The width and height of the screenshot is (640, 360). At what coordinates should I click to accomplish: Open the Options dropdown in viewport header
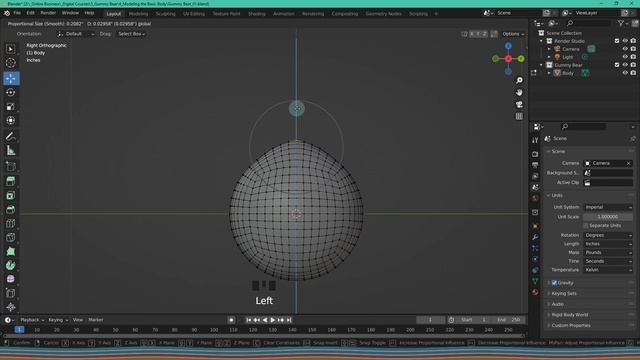(513, 34)
